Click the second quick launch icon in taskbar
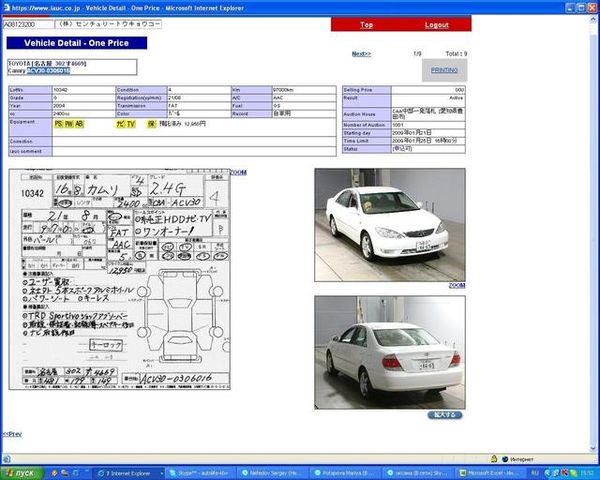Screen dimensions: 600x480 click(65, 473)
